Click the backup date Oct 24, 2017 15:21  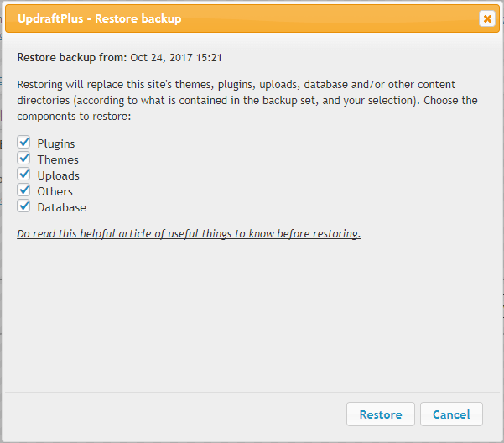coord(175,58)
